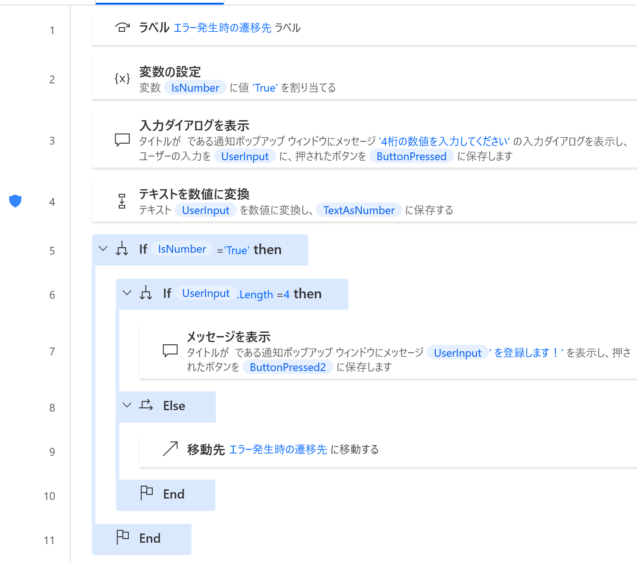
Task: Select the End row on line 11
Action: 142,539
